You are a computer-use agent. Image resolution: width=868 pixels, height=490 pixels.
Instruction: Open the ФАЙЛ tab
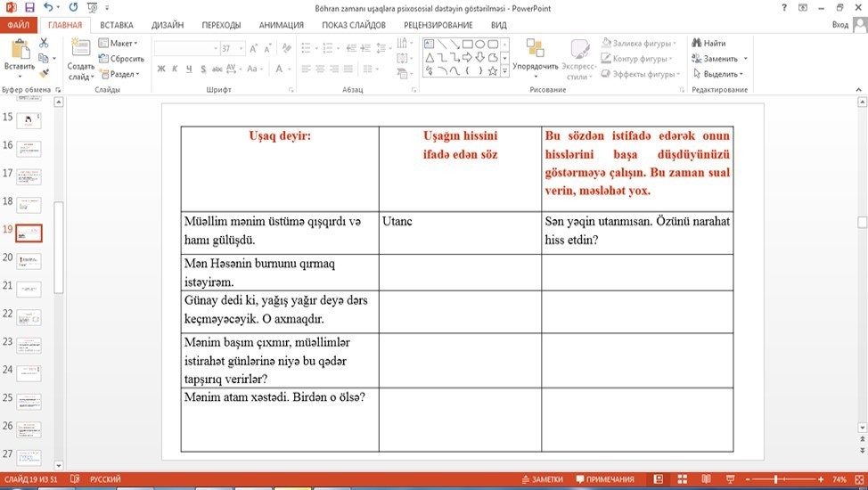18,25
